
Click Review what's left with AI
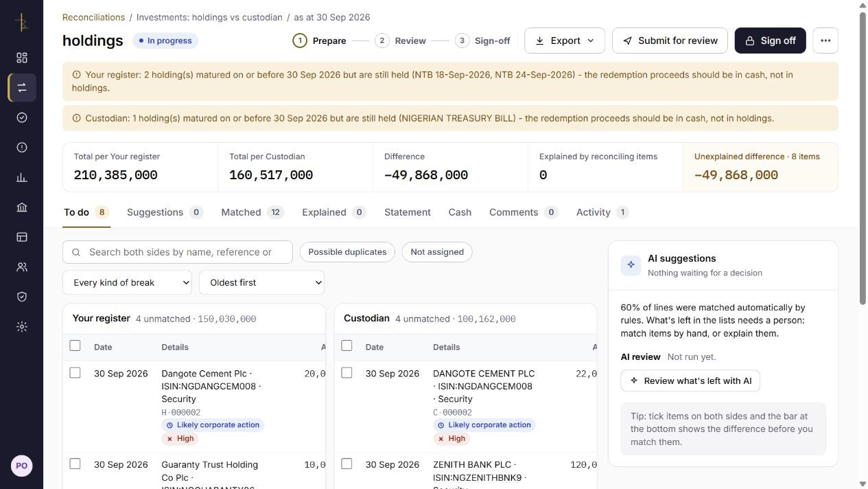[x=690, y=380]
